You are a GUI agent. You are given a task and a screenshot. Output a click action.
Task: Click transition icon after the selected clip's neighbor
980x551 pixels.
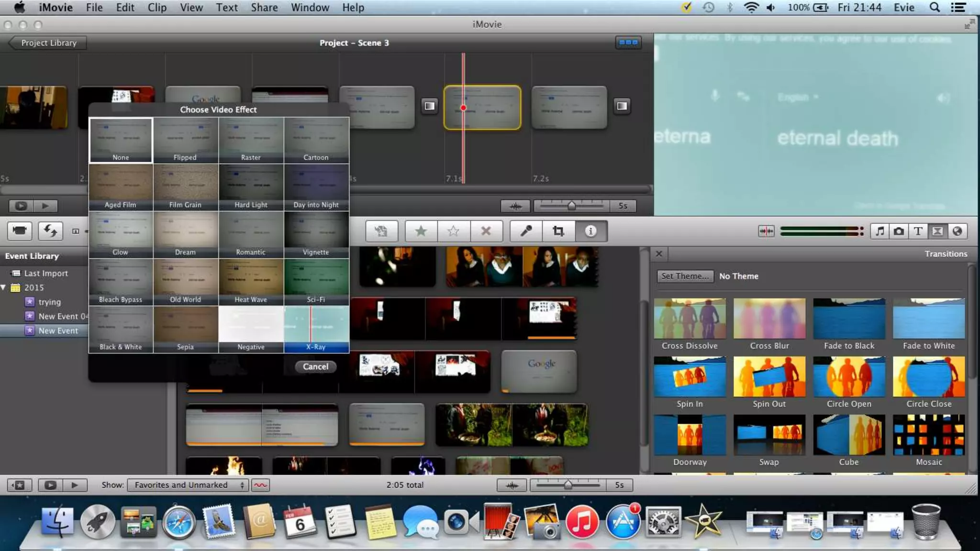(x=622, y=106)
